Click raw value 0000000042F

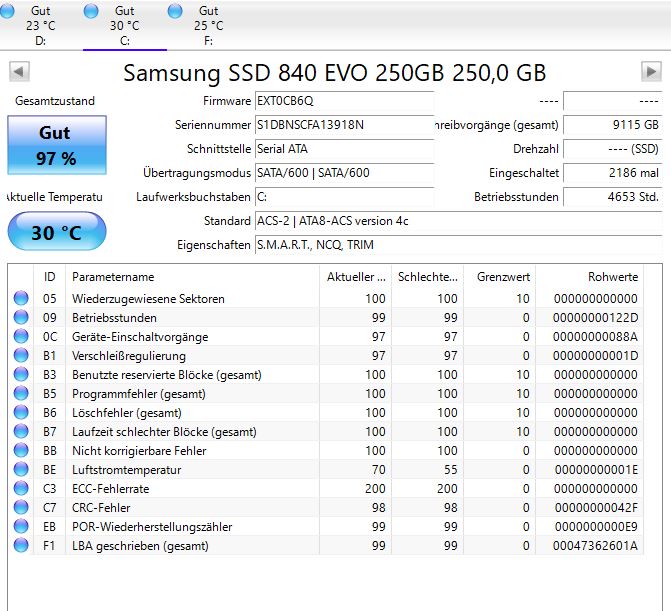[x=596, y=508]
